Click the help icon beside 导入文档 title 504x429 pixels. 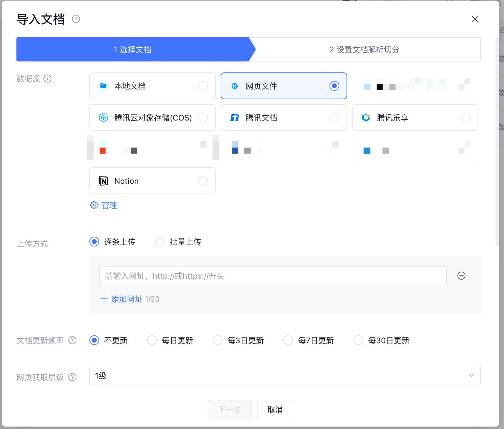(x=76, y=19)
